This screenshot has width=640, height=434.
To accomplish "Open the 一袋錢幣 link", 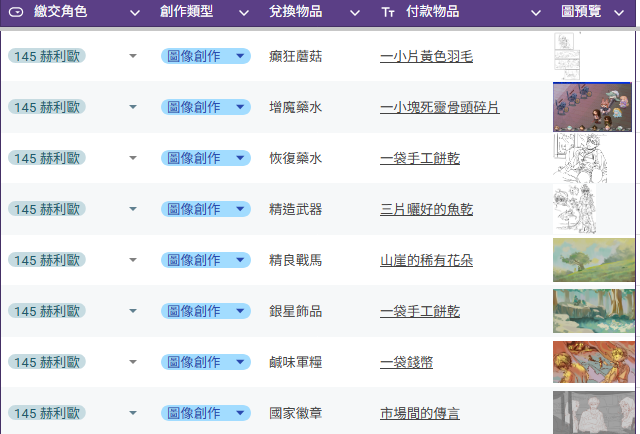I will 407,362.
